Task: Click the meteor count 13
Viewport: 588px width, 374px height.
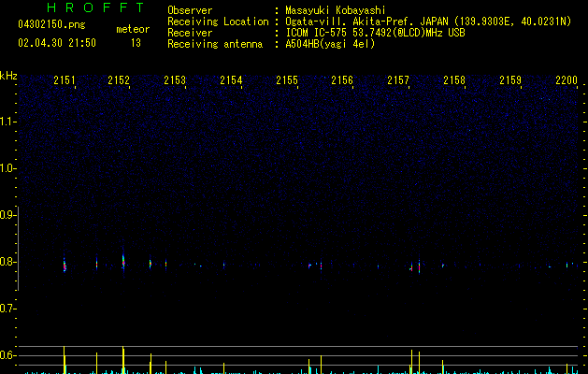Action: click(x=136, y=43)
